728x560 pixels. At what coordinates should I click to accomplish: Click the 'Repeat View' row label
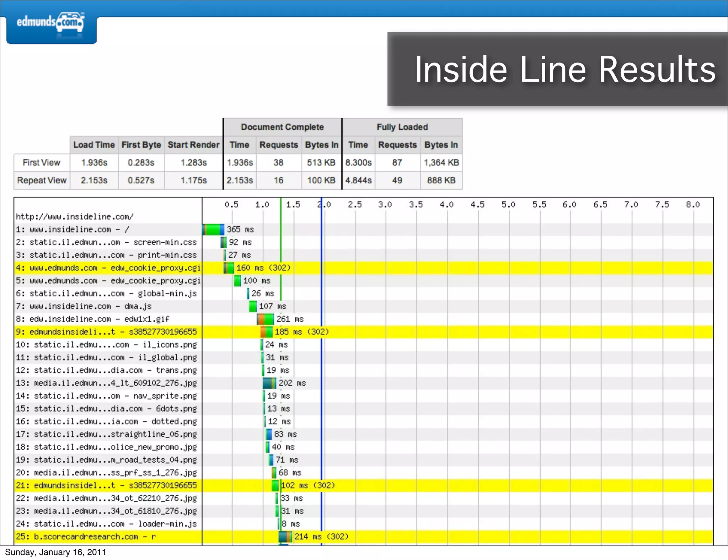pyautogui.click(x=42, y=180)
